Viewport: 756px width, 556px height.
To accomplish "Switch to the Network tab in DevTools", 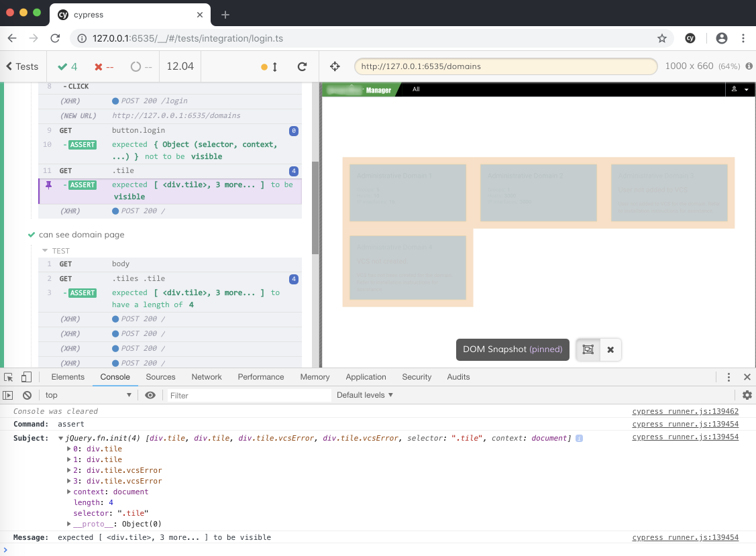I will tap(207, 377).
